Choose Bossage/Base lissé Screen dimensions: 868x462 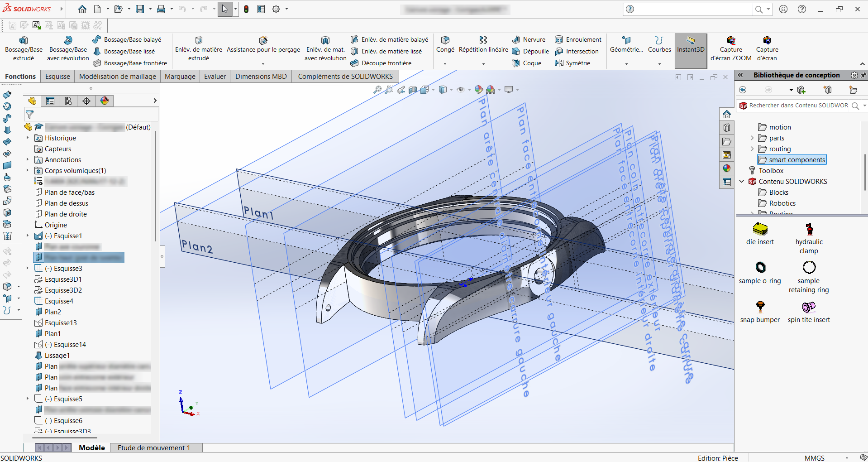tap(124, 52)
